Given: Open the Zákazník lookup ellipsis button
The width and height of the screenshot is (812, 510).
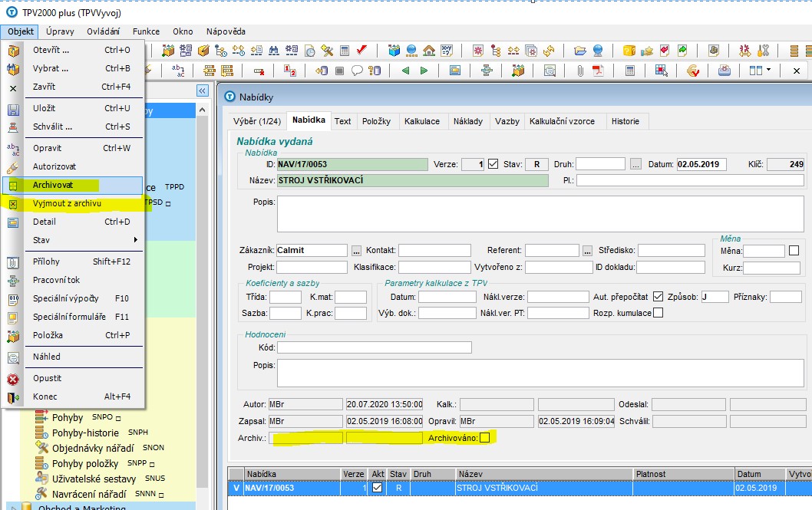Looking at the screenshot, I should (356, 251).
